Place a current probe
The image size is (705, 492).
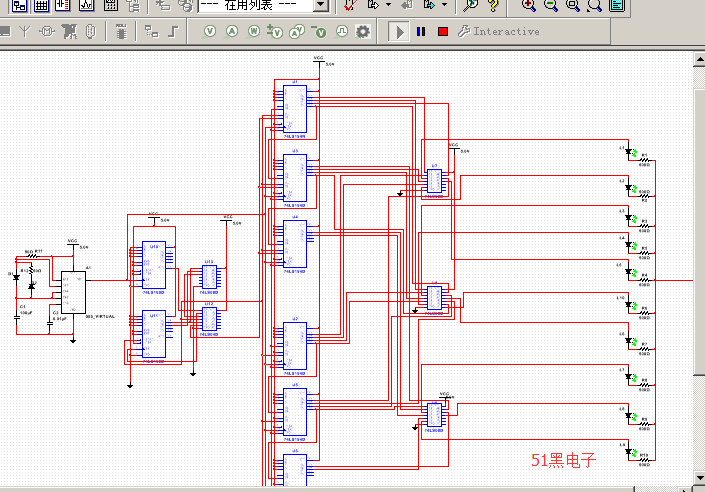(x=232, y=31)
